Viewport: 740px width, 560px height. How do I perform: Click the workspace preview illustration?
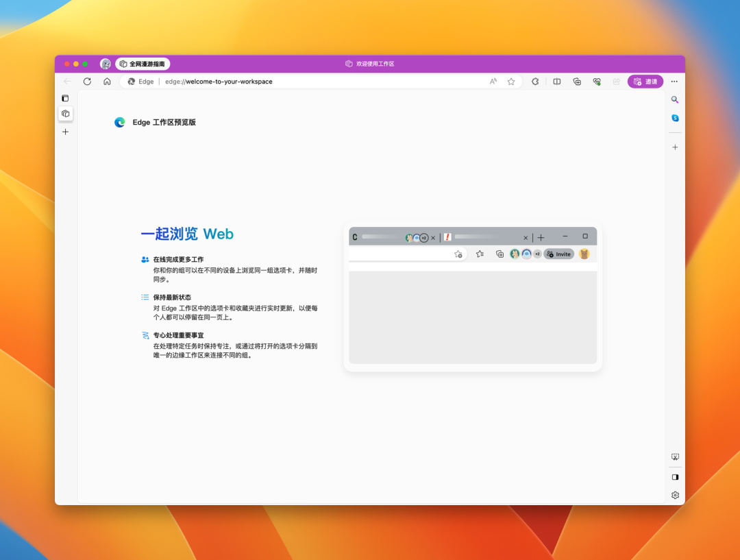473,296
